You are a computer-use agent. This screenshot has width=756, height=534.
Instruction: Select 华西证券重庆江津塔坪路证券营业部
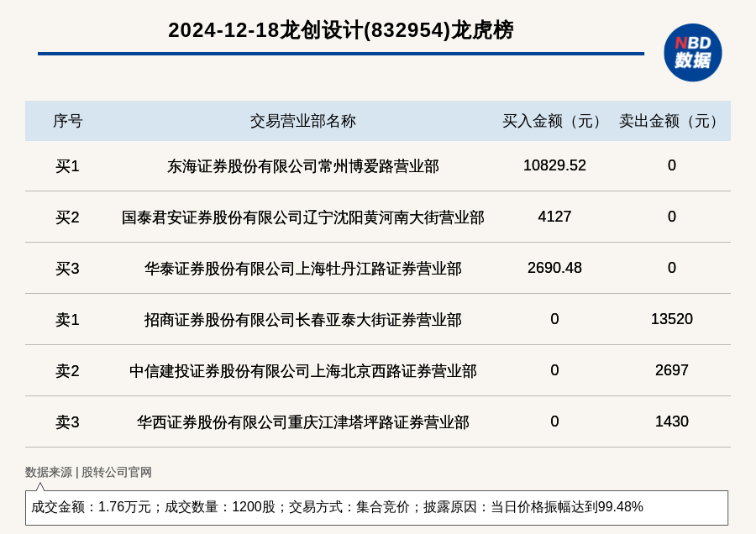pos(302,421)
